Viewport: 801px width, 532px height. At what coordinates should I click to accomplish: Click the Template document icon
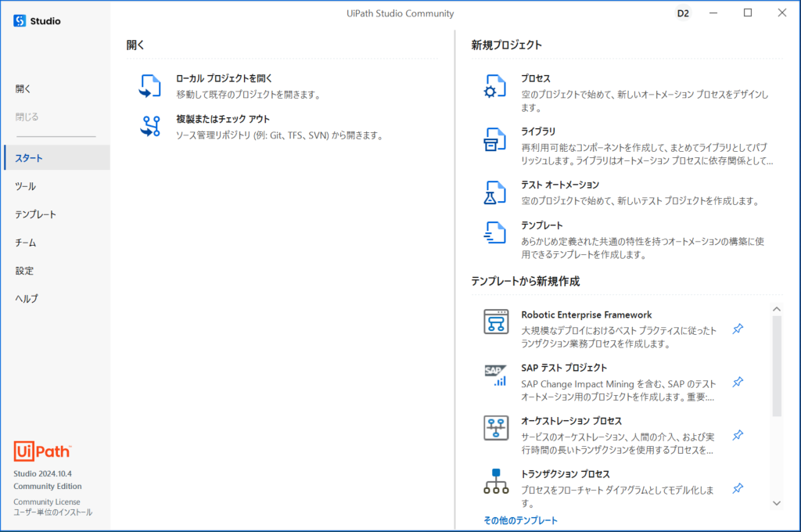[494, 233]
